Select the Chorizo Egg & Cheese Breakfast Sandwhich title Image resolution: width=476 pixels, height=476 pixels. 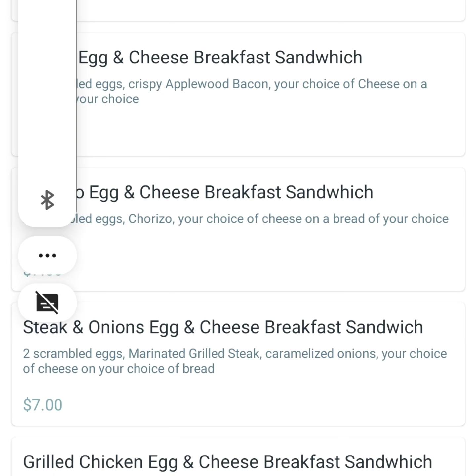point(231,192)
